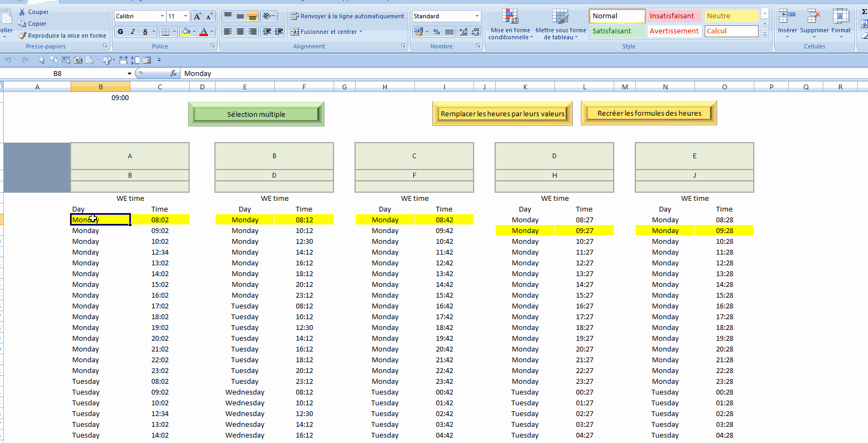
Task: Expand the Name Box dropdown arrow
Action: coord(129,74)
